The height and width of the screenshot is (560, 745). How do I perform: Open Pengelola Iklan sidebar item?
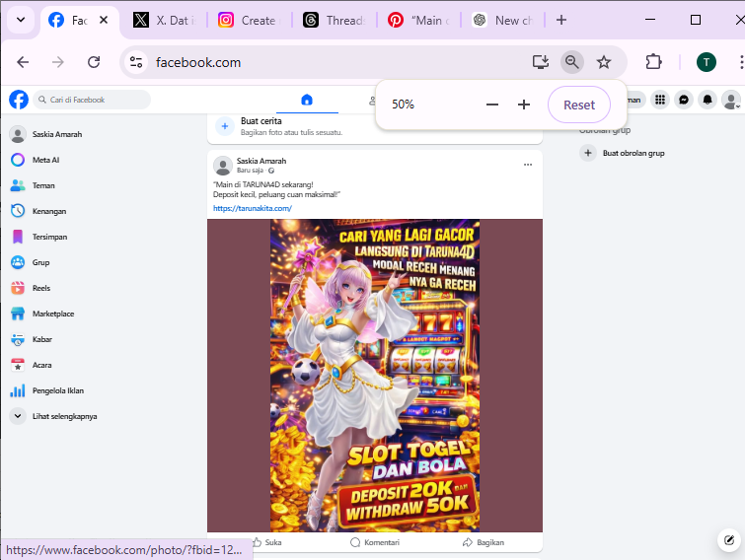[58, 390]
